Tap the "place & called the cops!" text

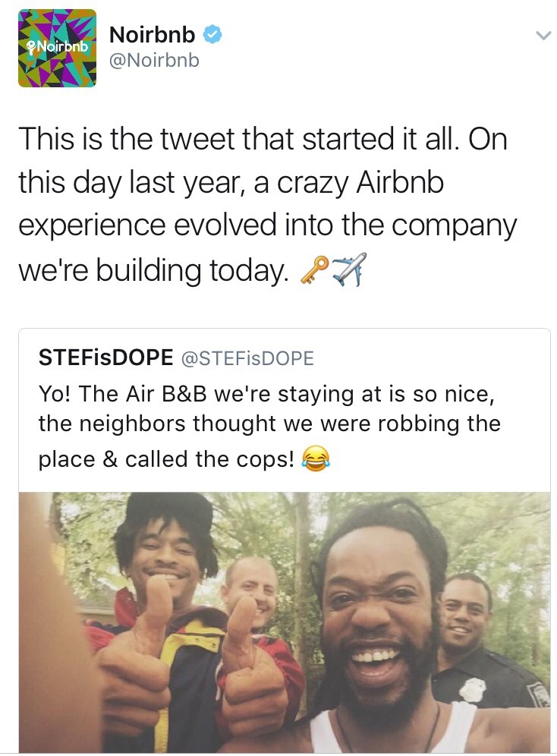coord(165,458)
